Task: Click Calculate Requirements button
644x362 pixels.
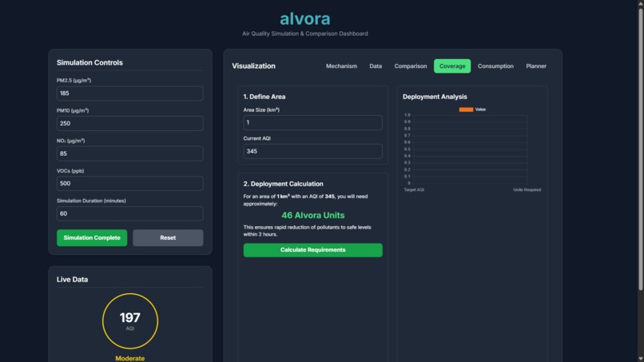Action: pos(312,250)
